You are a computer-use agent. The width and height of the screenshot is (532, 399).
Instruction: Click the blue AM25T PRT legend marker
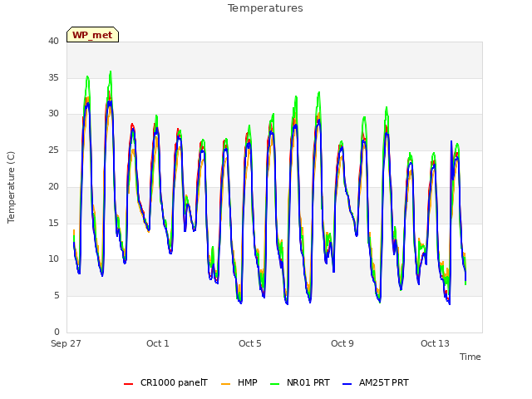click(347, 384)
